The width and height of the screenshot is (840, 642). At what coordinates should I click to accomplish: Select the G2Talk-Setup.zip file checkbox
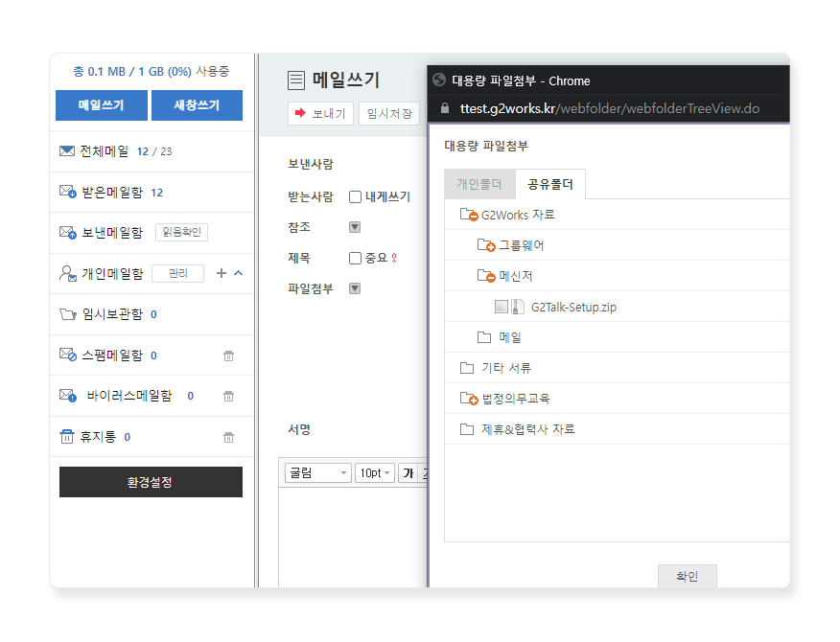501,307
